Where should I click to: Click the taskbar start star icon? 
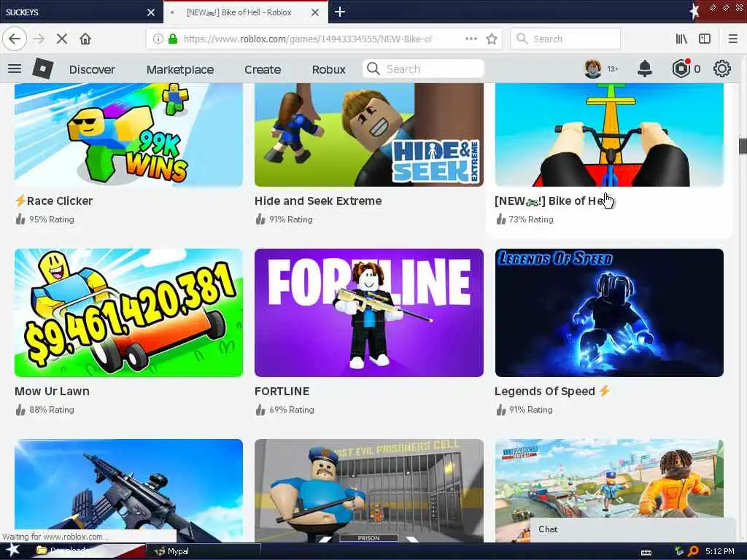coord(13,551)
